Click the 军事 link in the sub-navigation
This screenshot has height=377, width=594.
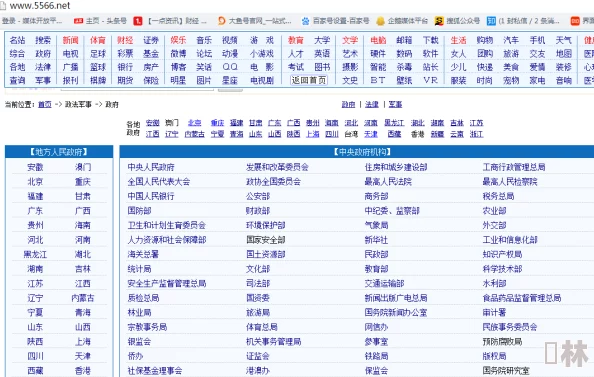395,104
